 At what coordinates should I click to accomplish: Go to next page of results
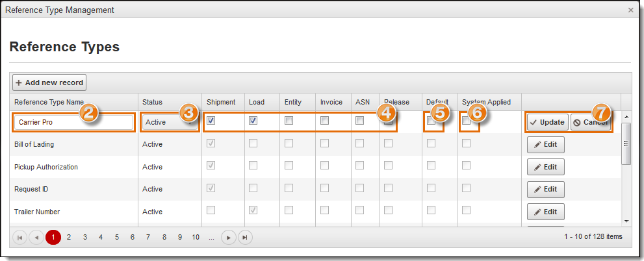(228, 238)
